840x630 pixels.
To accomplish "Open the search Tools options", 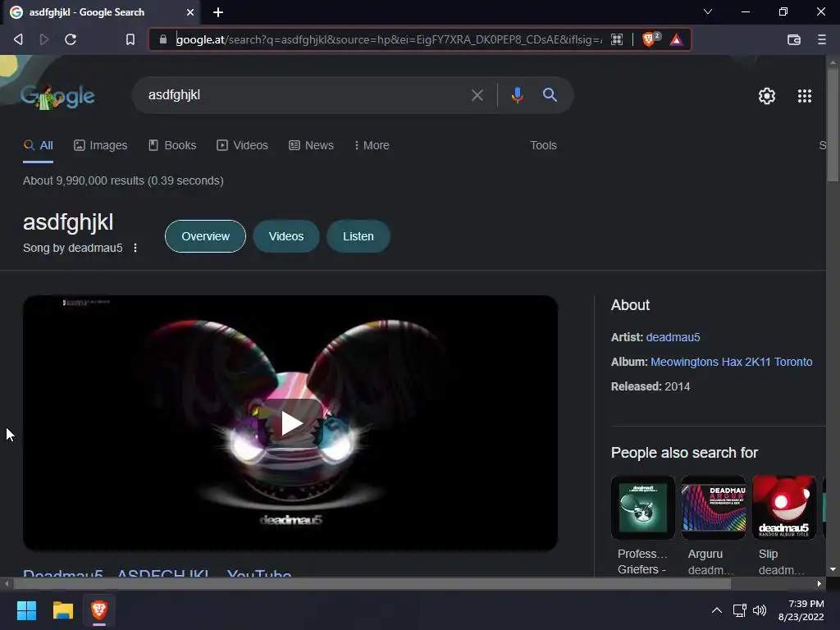I will tap(543, 145).
